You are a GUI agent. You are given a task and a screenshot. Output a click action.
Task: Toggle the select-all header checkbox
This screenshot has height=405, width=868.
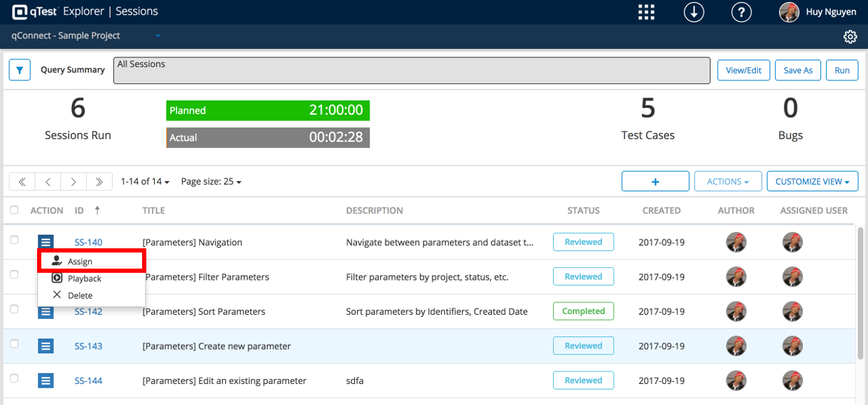tap(14, 211)
